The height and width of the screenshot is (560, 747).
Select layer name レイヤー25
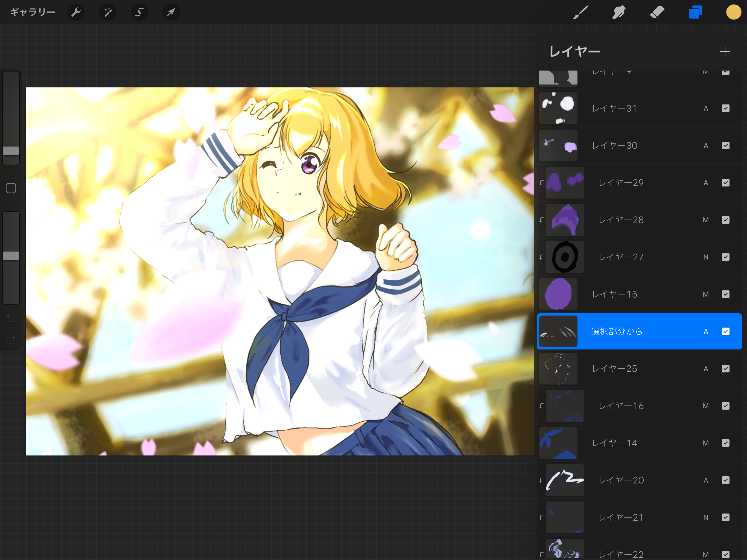pyautogui.click(x=615, y=369)
